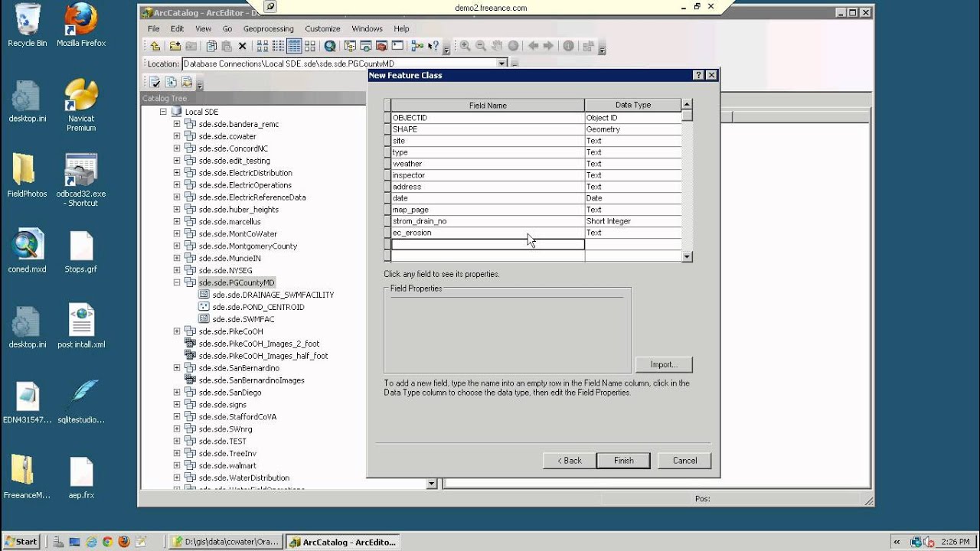Open the ModelBuilder window icon
The height and width of the screenshot is (551, 980).
(417, 46)
